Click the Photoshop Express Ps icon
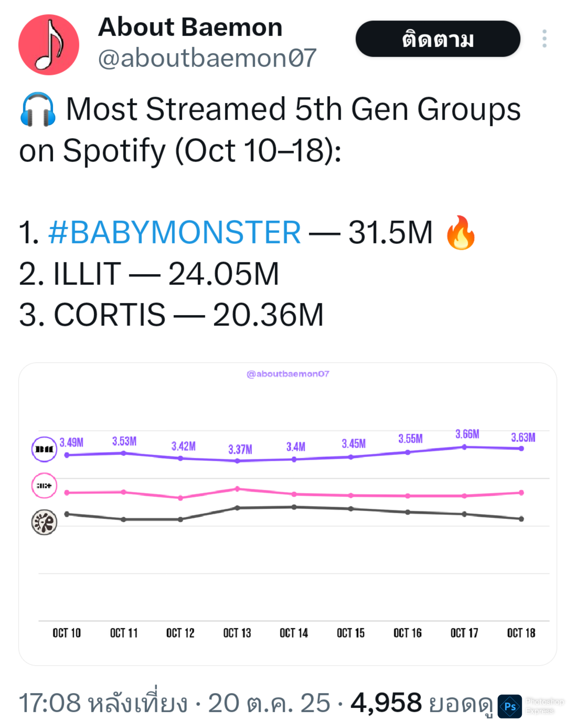This screenshot has width=575, height=728. (x=510, y=706)
